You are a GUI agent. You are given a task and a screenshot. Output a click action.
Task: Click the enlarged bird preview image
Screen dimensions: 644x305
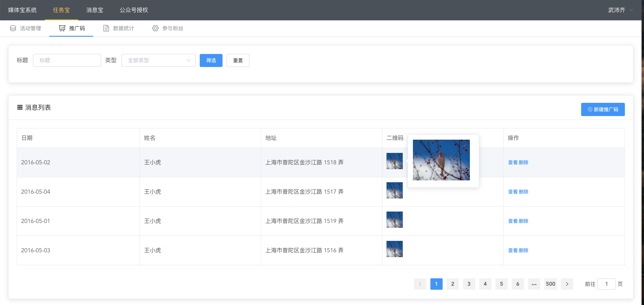441,160
